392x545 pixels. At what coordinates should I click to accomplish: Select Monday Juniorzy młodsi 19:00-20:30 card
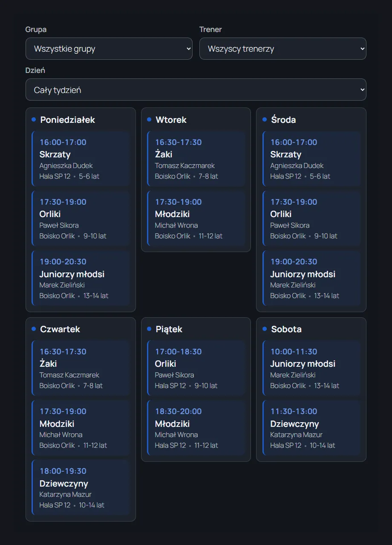(x=81, y=278)
